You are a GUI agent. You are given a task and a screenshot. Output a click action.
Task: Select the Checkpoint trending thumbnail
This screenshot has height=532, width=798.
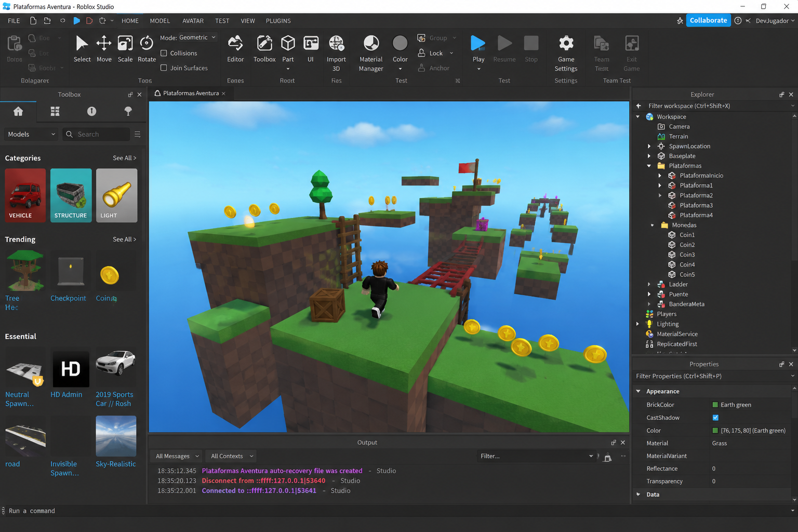click(71, 270)
